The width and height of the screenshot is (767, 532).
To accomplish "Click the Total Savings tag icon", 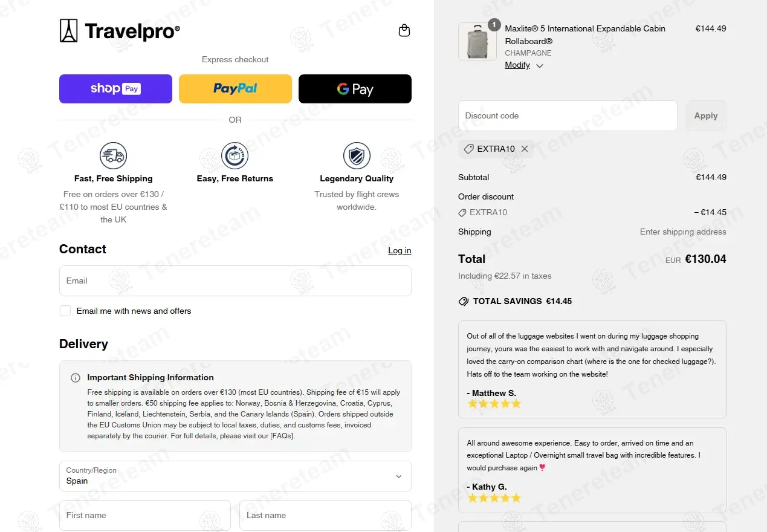I will pos(464,301).
